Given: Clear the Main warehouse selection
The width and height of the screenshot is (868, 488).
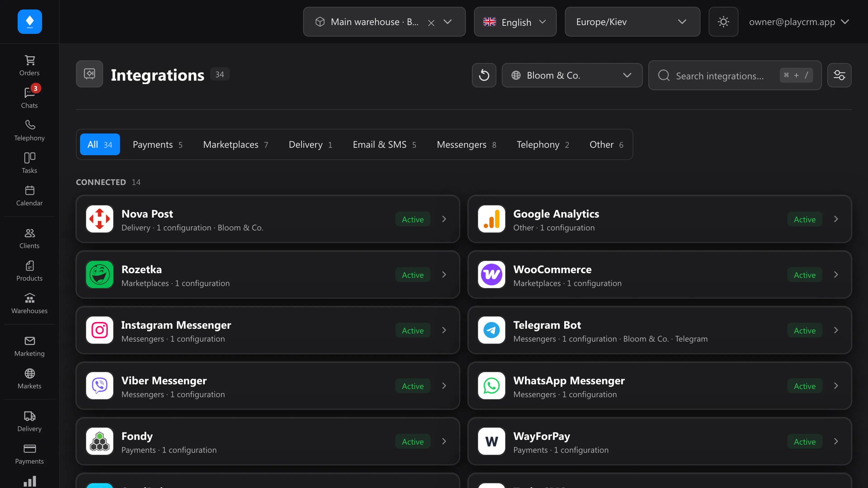Looking at the screenshot, I should (431, 23).
